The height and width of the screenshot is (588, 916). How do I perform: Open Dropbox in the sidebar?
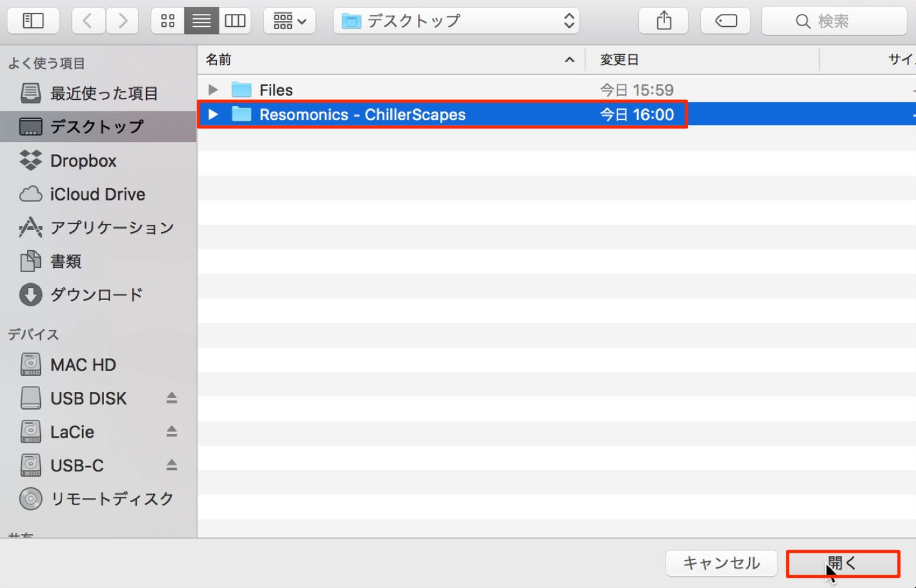point(98,161)
